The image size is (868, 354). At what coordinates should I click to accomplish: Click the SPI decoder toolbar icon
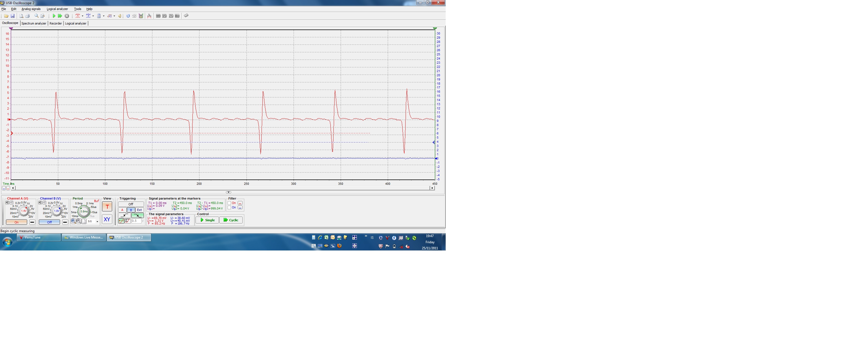coord(164,16)
